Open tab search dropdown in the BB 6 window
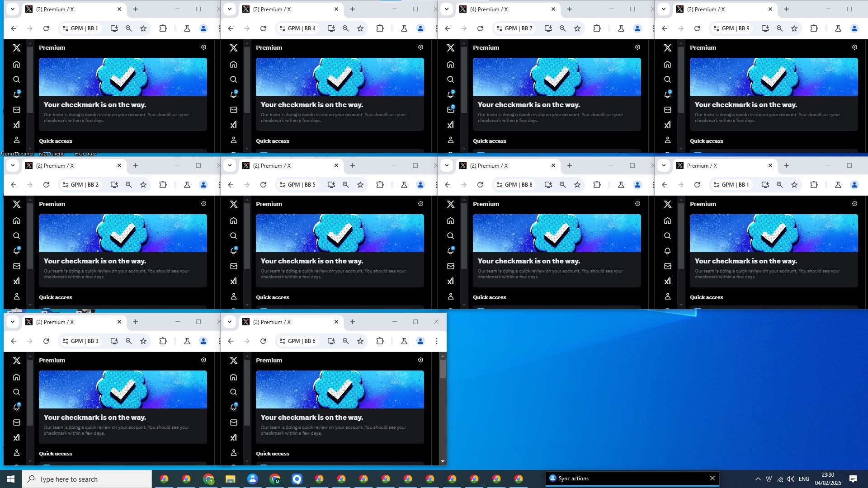Image resolution: width=868 pixels, height=488 pixels. click(230, 322)
